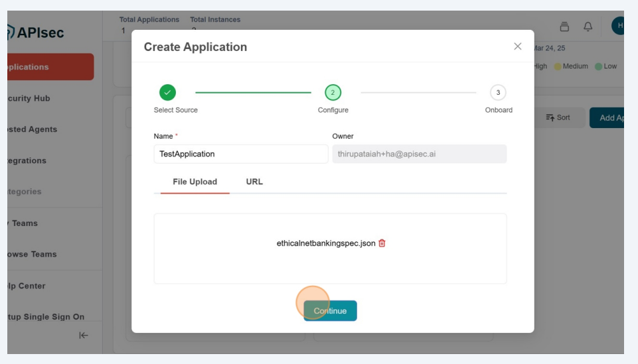Click the Total Instances label
The height and width of the screenshot is (364, 638).
[215, 19]
